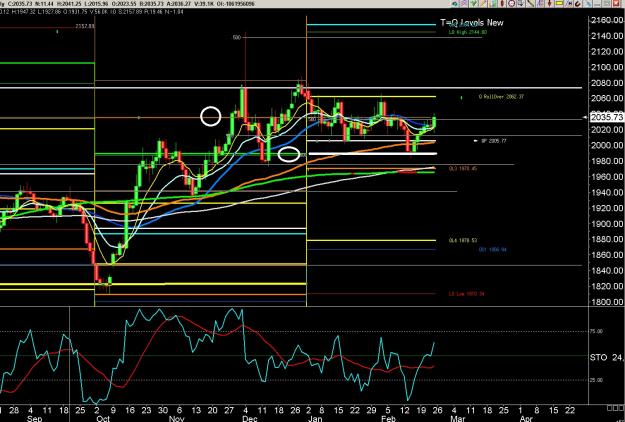Image resolution: width=625 pixels, height=422 pixels.
Task: Select the circle drawing tool in toolbar
Action: (x=511, y=3)
